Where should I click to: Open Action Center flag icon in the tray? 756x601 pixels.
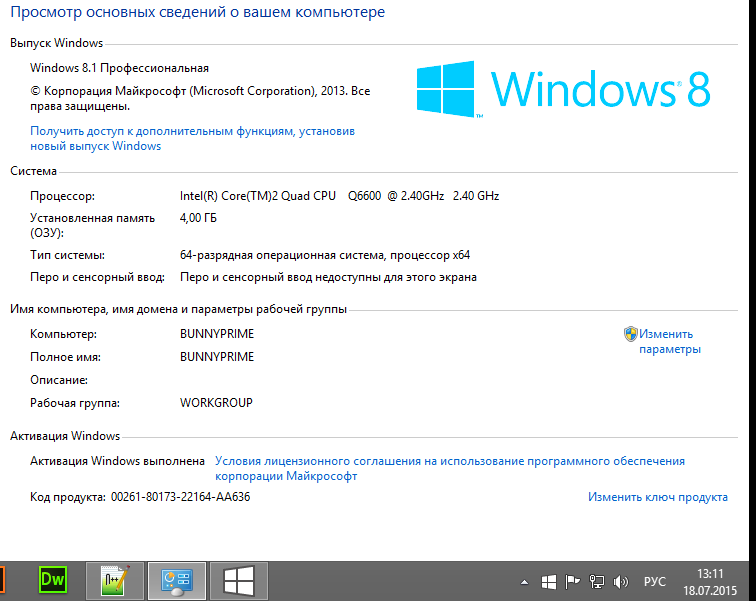coord(573,581)
